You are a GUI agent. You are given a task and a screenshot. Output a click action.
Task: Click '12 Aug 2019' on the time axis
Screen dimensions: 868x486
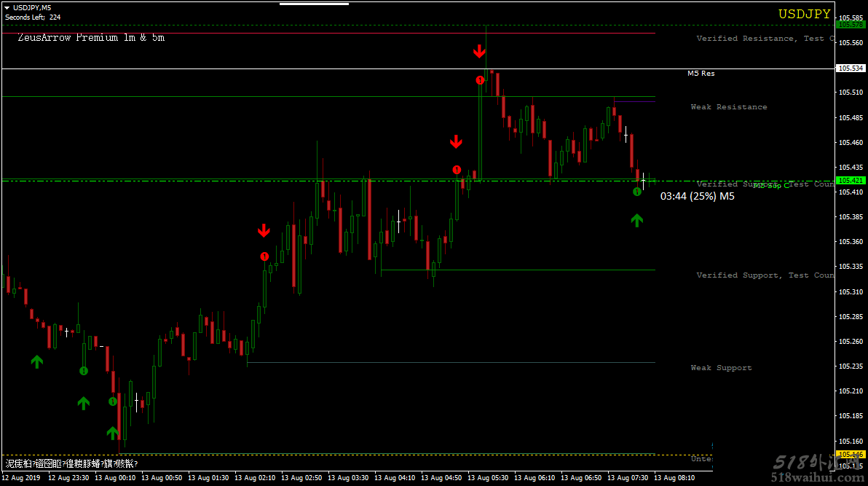21,478
